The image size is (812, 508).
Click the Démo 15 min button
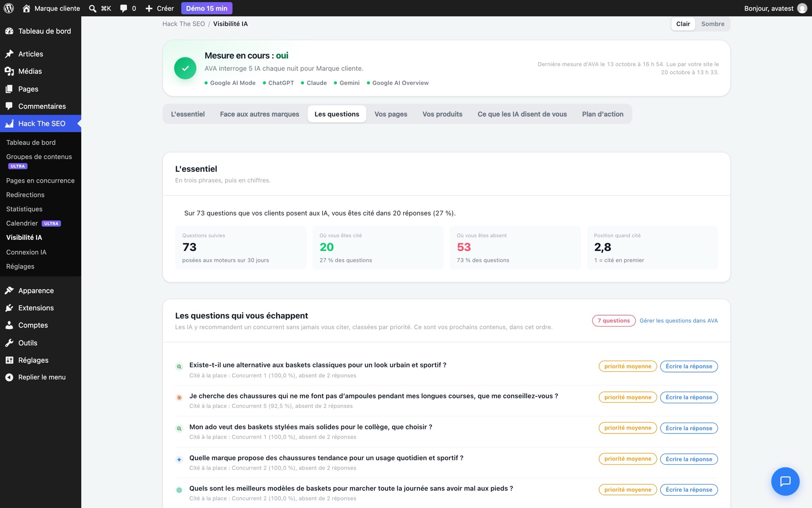point(207,8)
